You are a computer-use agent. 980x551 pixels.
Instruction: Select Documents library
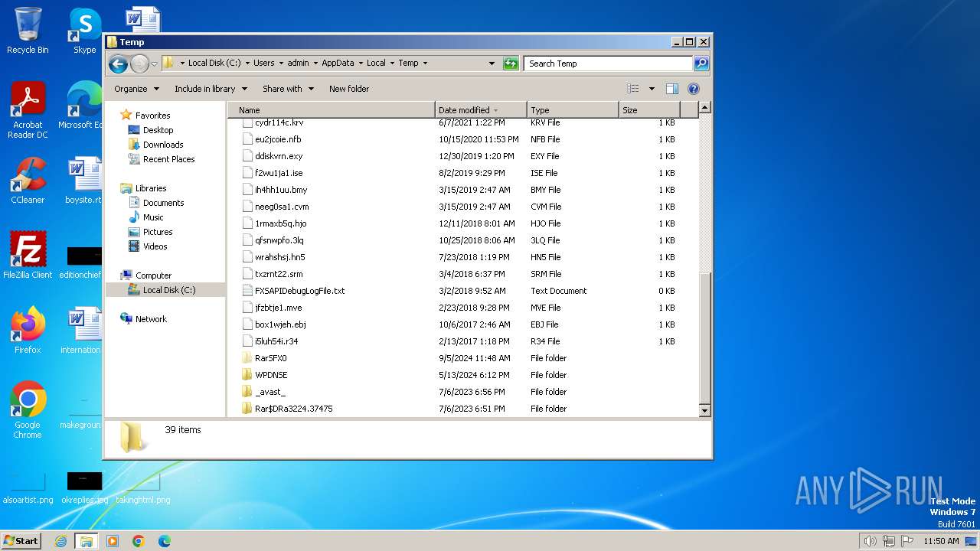[163, 203]
